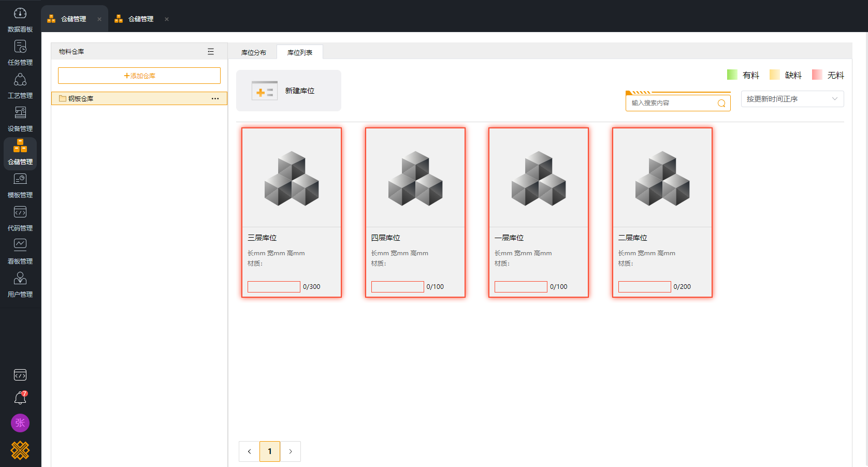Screen dimensions: 868x467
Task: Click the green 有料 legend swatch
Action: click(x=732, y=75)
